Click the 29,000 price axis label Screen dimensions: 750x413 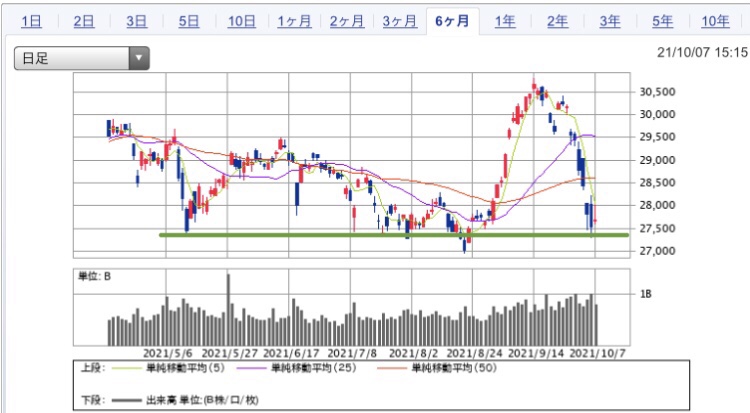tap(657, 160)
